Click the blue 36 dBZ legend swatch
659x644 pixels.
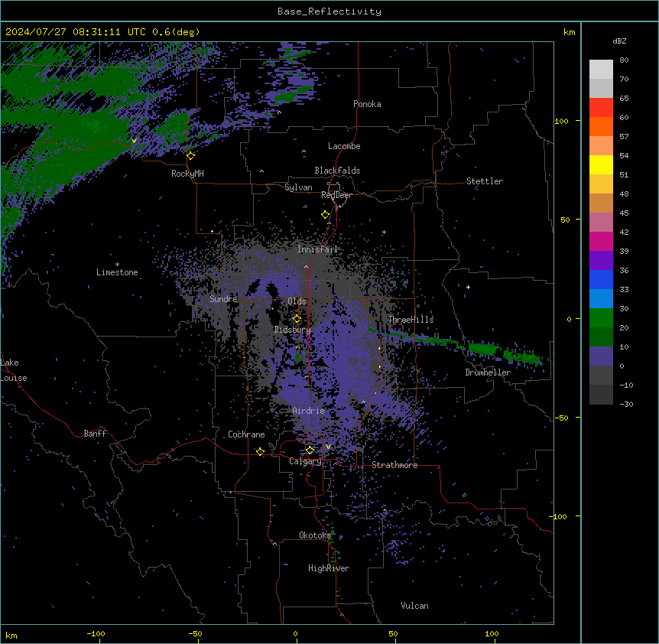(x=601, y=279)
